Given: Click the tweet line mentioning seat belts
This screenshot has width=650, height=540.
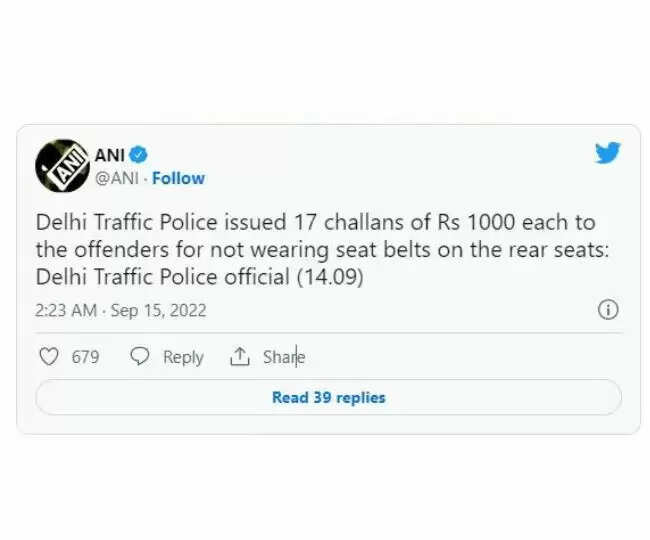Looking at the screenshot, I should pyautogui.click(x=321, y=249).
